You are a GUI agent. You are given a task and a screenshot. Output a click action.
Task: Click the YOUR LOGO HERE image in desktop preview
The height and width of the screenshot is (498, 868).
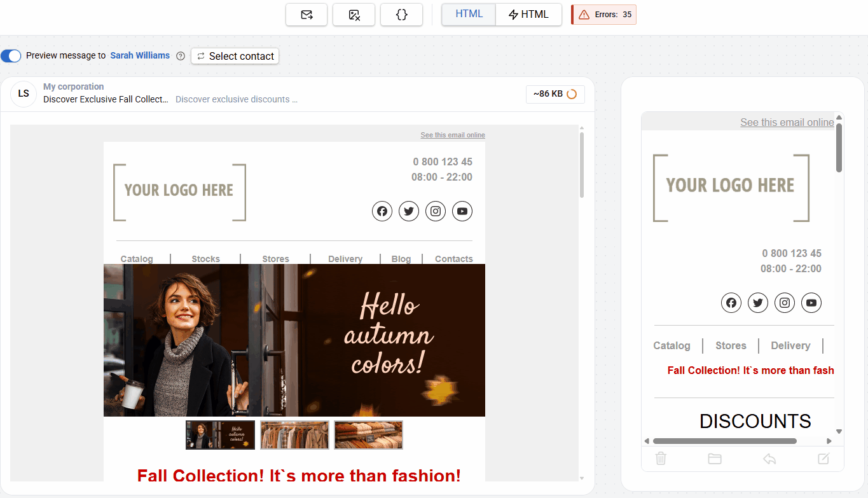click(x=179, y=192)
